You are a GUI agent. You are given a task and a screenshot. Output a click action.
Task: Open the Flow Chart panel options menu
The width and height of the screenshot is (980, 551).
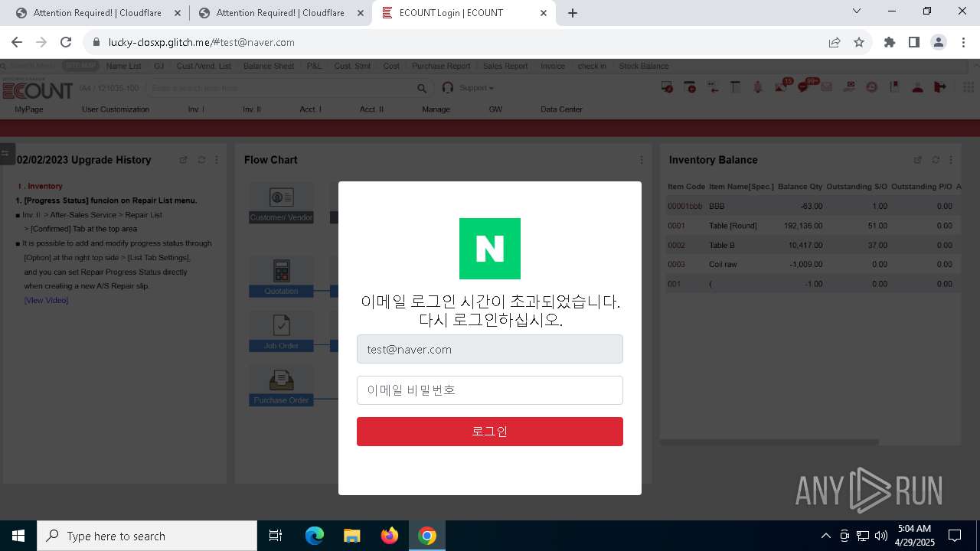pos(642,160)
